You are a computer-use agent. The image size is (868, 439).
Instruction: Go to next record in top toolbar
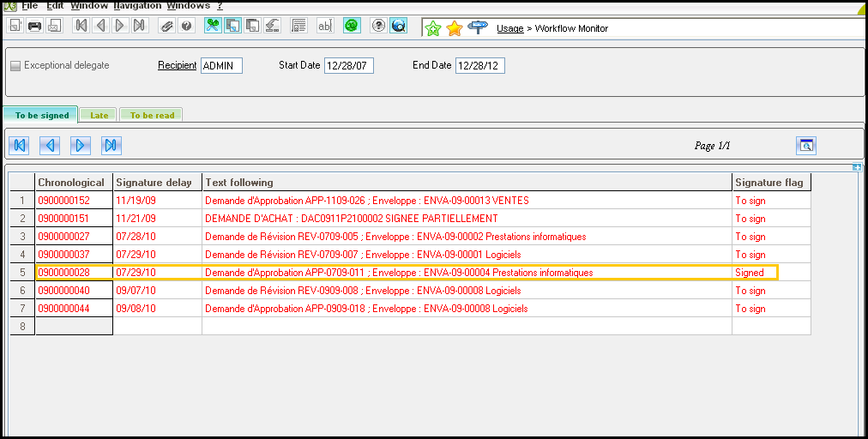pos(119,26)
